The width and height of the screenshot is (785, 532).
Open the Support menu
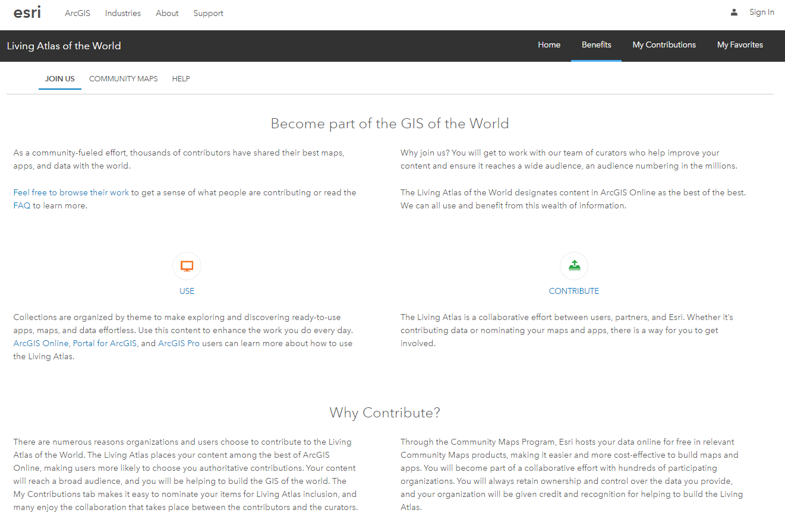click(x=209, y=13)
